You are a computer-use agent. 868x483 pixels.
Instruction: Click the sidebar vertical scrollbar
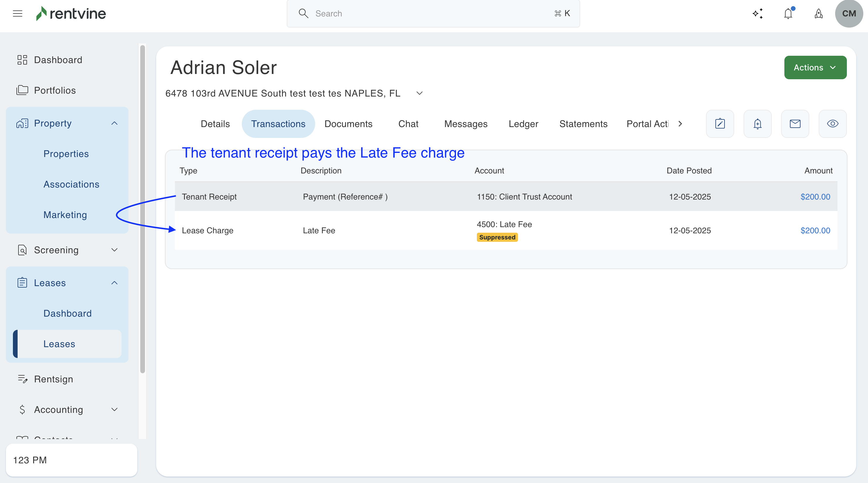[x=143, y=209]
